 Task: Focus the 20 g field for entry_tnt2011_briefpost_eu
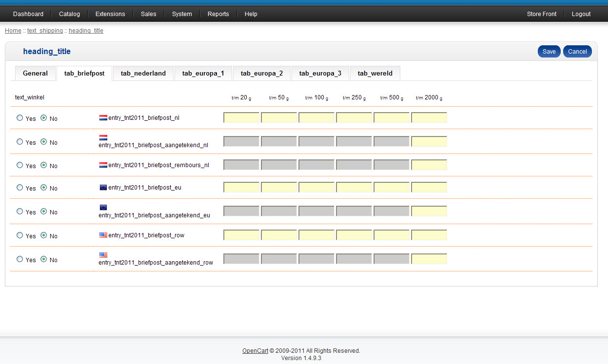[241, 187]
